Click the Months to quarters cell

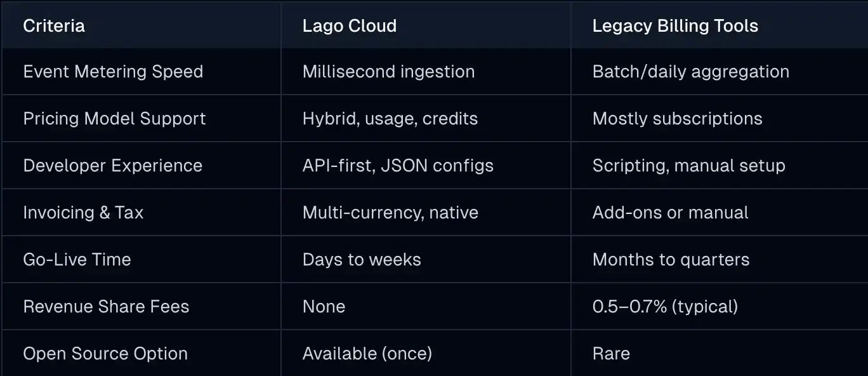click(x=671, y=260)
